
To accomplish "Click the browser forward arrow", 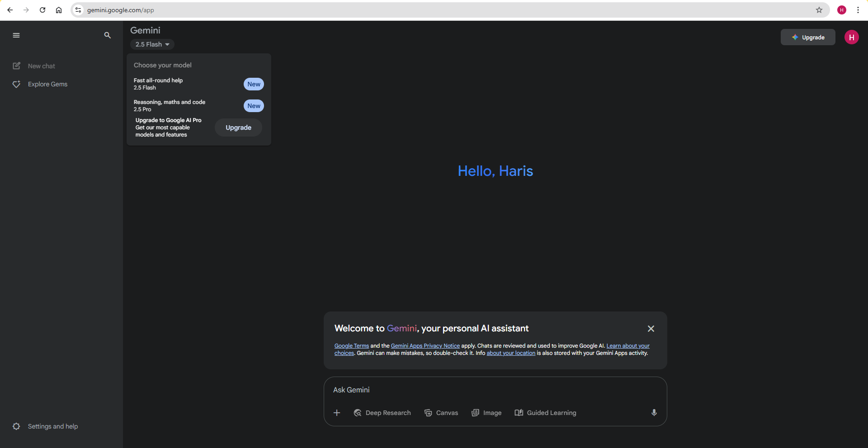I will click(x=26, y=10).
